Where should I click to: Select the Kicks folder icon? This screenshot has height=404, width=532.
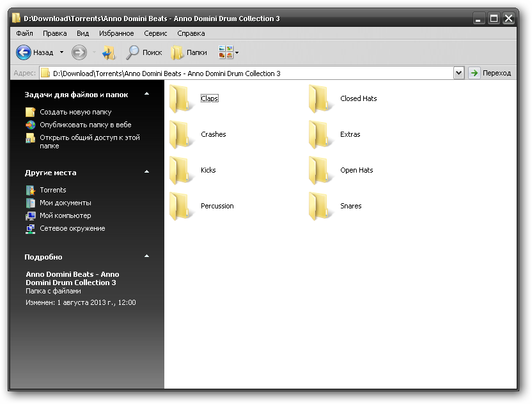[181, 171]
